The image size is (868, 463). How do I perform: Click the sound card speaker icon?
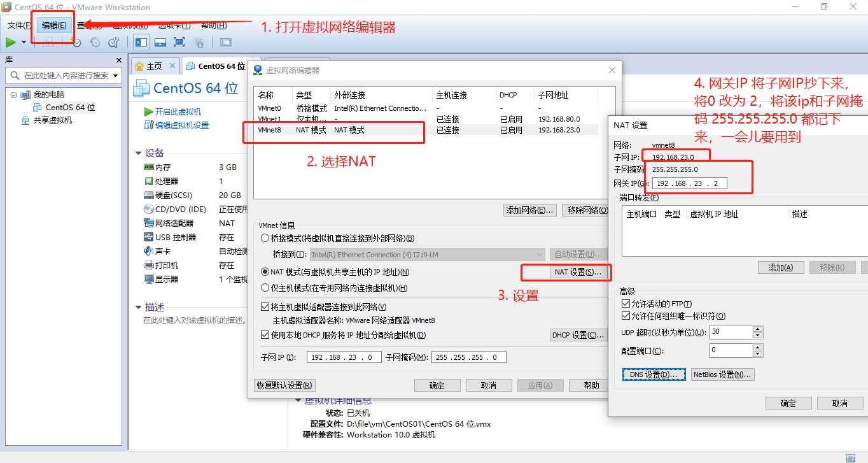(149, 251)
